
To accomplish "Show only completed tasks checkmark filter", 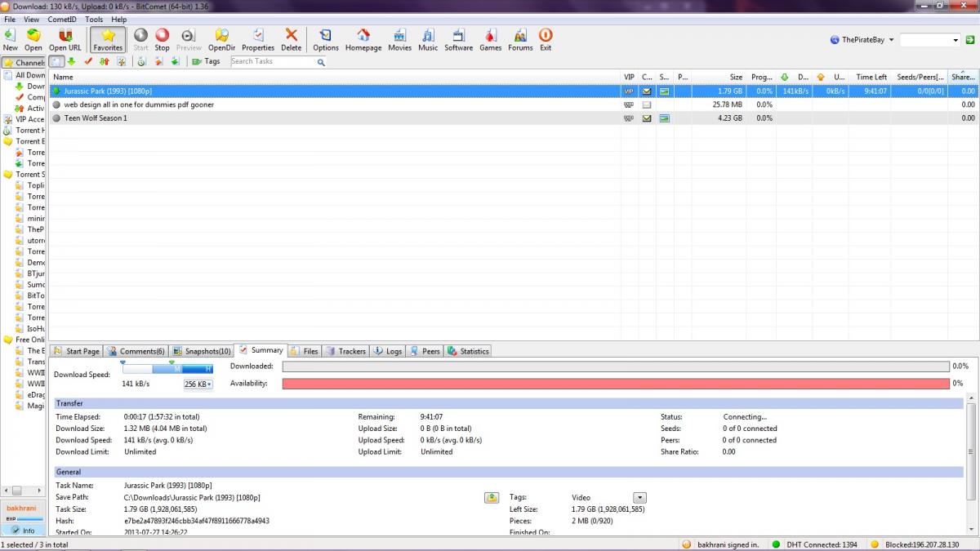I will pyautogui.click(x=88, y=61).
